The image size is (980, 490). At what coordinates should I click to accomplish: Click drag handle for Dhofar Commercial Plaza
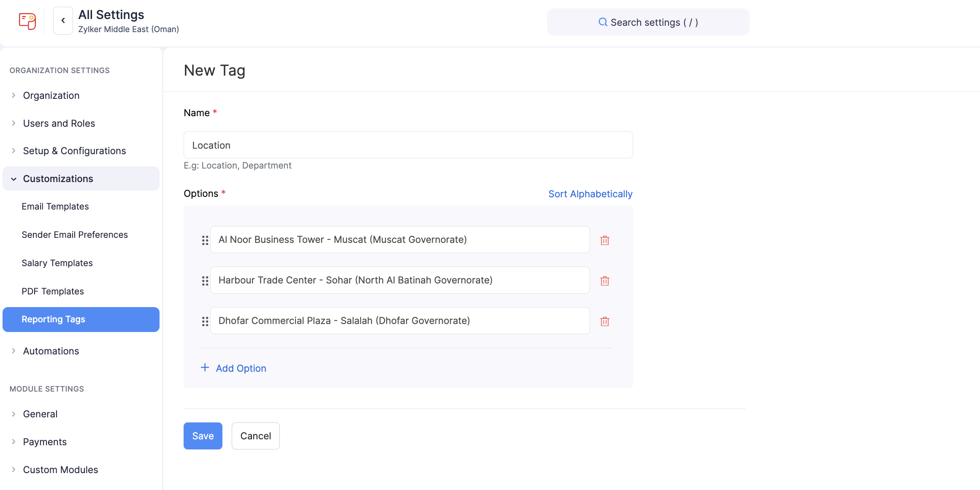(x=205, y=321)
